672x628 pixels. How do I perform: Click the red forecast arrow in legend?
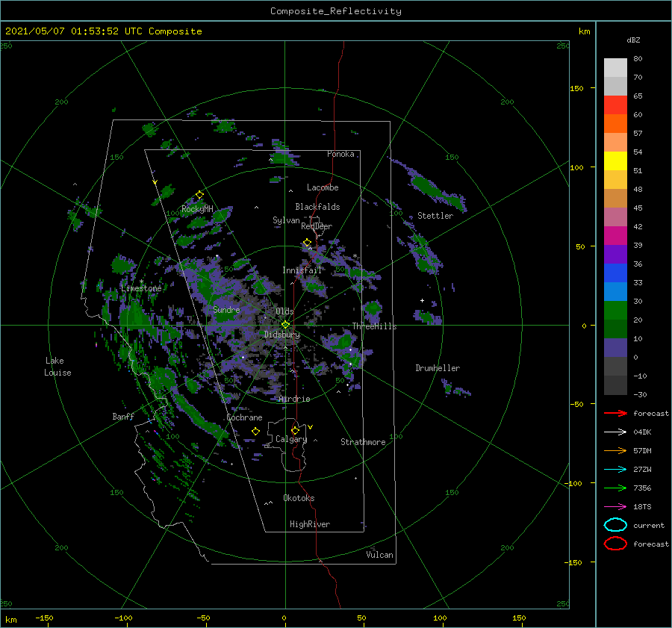pyautogui.click(x=615, y=413)
